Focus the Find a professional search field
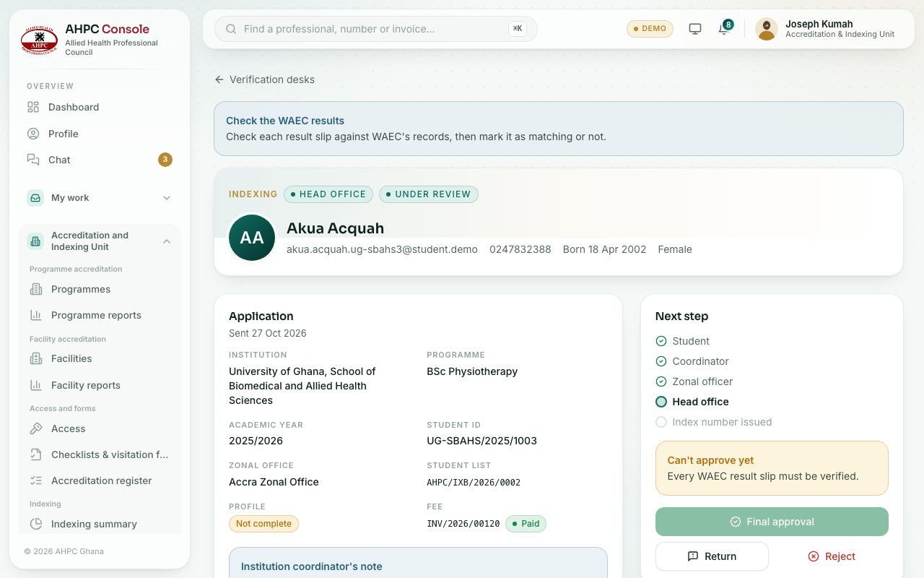This screenshot has height=578, width=924. click(375, 29)
